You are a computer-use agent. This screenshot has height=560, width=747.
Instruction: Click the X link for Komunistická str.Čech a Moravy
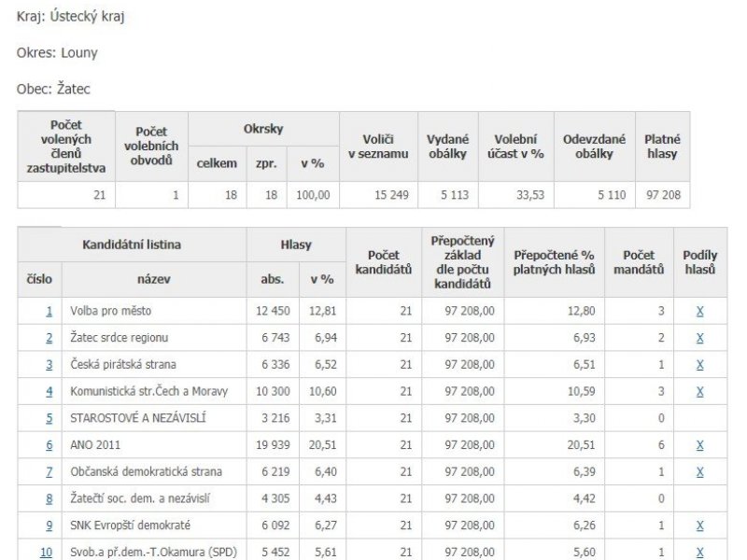[699, 391]
